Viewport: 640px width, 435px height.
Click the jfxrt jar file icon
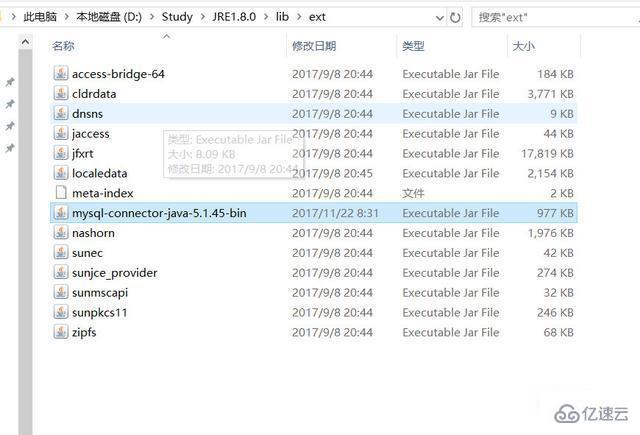[x=60, y=154]
